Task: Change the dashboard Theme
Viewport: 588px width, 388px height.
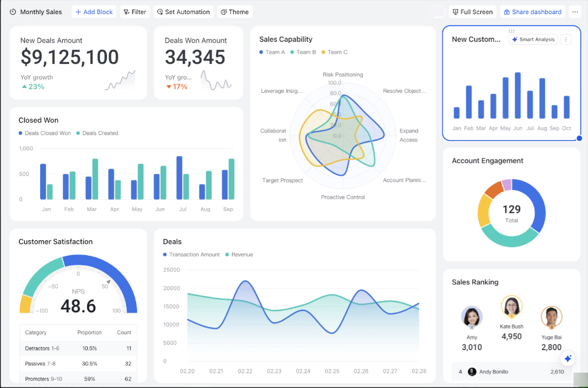Action: click(234, 12)
